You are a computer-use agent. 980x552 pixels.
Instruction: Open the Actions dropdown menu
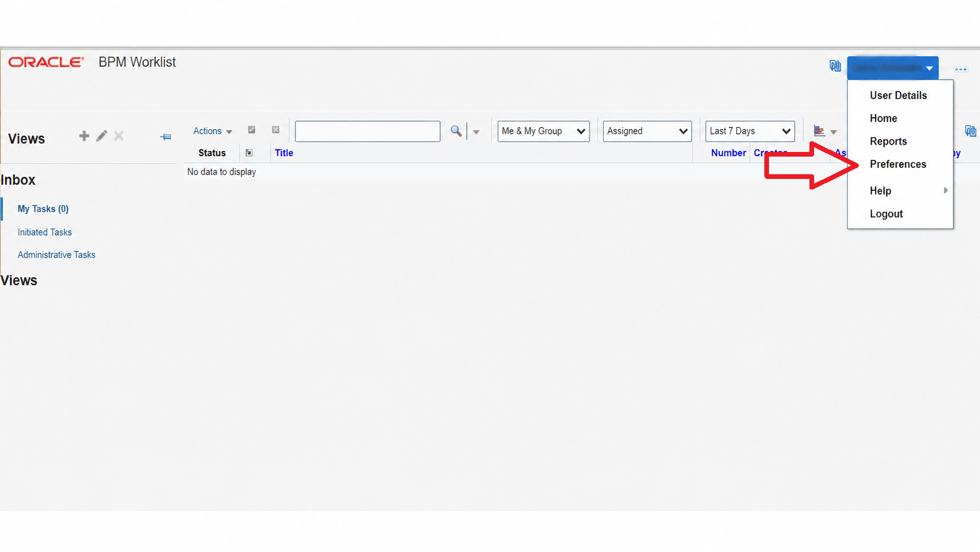click(x=213, y=131)
